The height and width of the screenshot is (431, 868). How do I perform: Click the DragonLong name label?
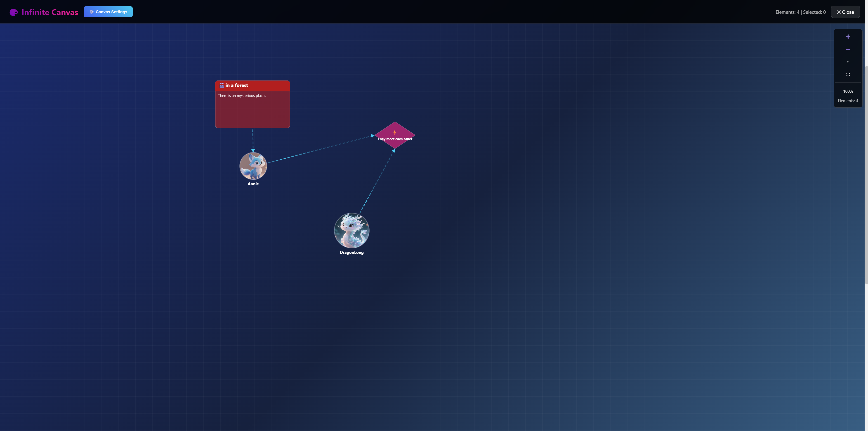[351, 252]
